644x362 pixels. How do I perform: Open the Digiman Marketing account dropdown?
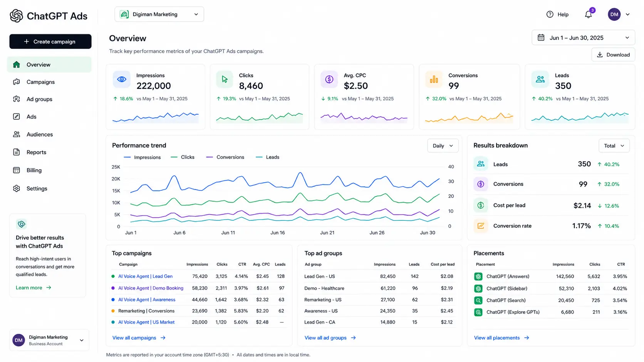point(159,14)
